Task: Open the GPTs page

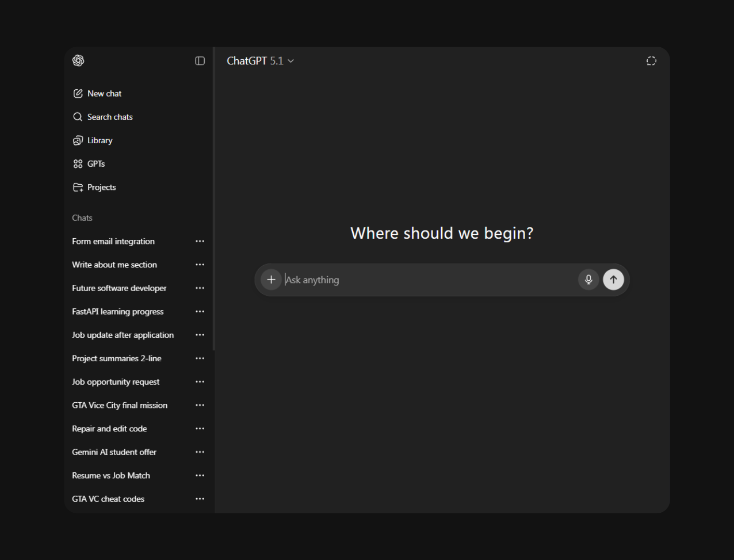Action: (x=96, y=163)
